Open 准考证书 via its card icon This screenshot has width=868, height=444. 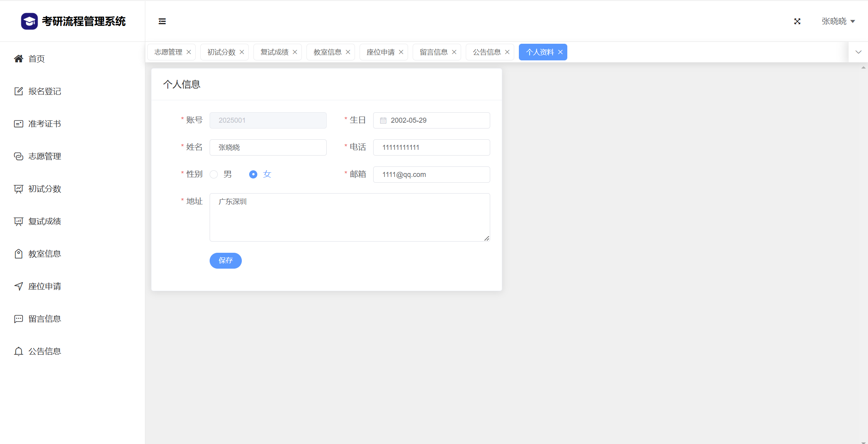coord(18,123)
